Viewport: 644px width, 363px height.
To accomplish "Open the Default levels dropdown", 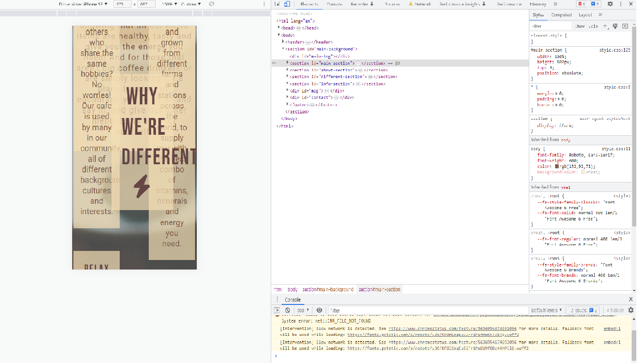I will tap(547, 310).
